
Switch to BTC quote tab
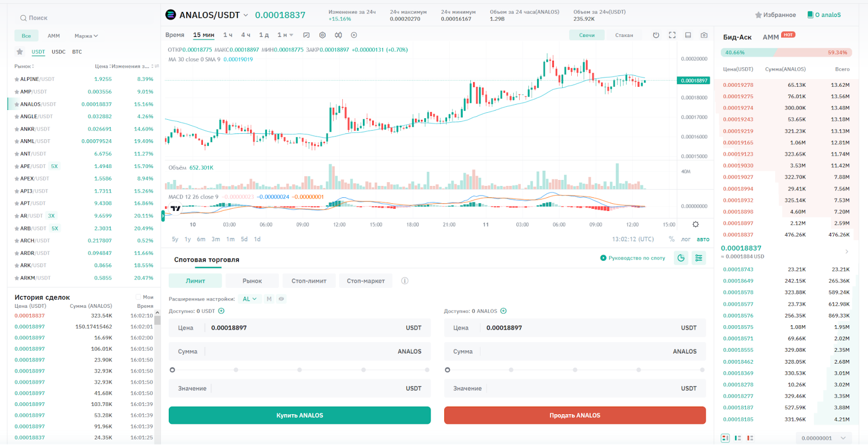(77, 52)
